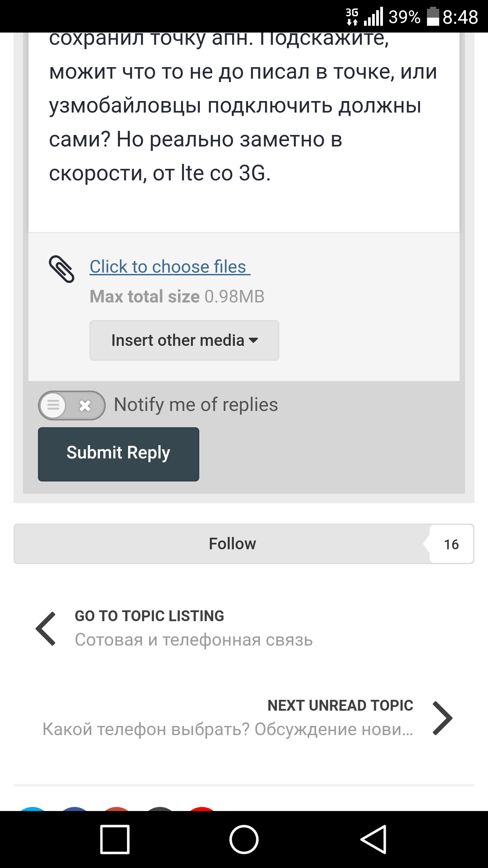The image size is (488, 868).
Task: Click the paperclip attachment icon
Action: tap(62, 269)
